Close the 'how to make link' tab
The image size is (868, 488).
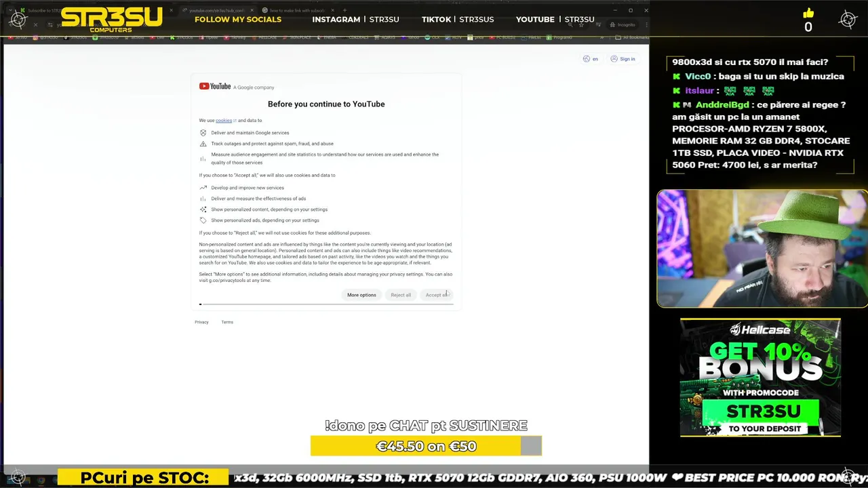pyautogui.click(x=332, y=11)
